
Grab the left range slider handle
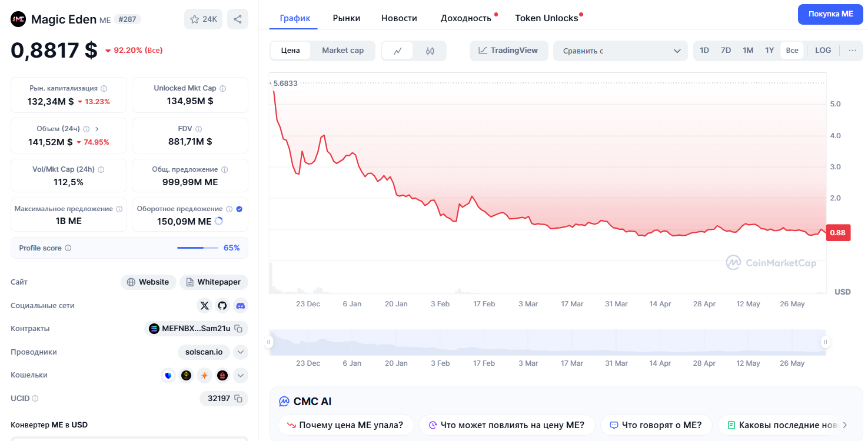point(269,342)
